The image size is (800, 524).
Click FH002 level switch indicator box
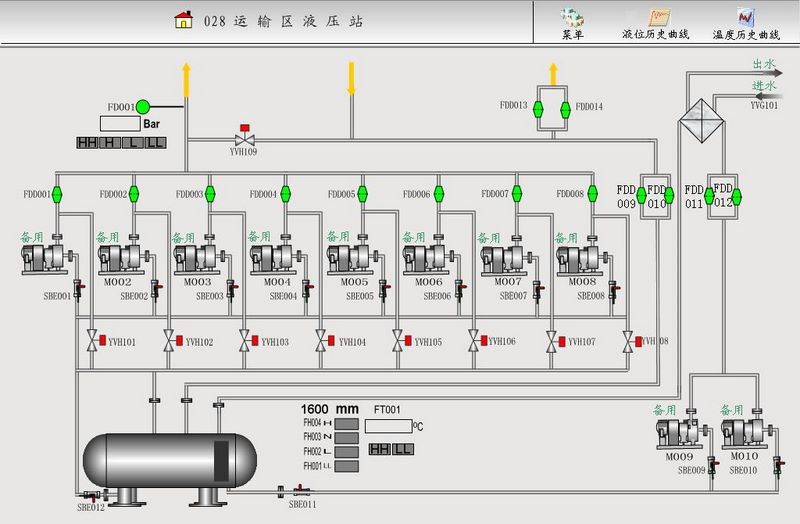(346, 452)
